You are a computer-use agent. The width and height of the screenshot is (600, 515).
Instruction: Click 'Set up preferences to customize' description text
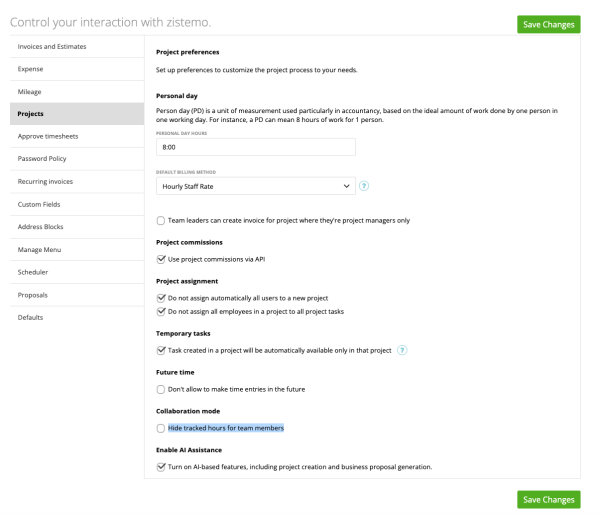click(x=256, y=70)
